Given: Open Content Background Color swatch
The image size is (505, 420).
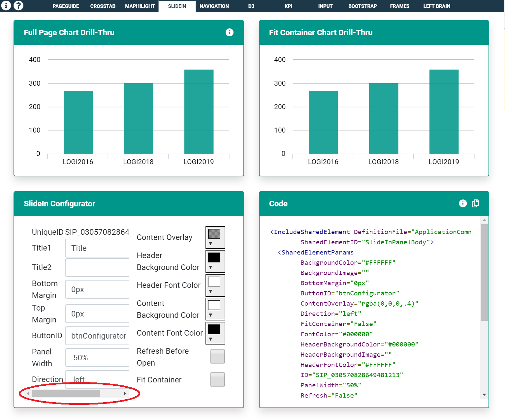Looking at the screenshot, I should (214, 305).
